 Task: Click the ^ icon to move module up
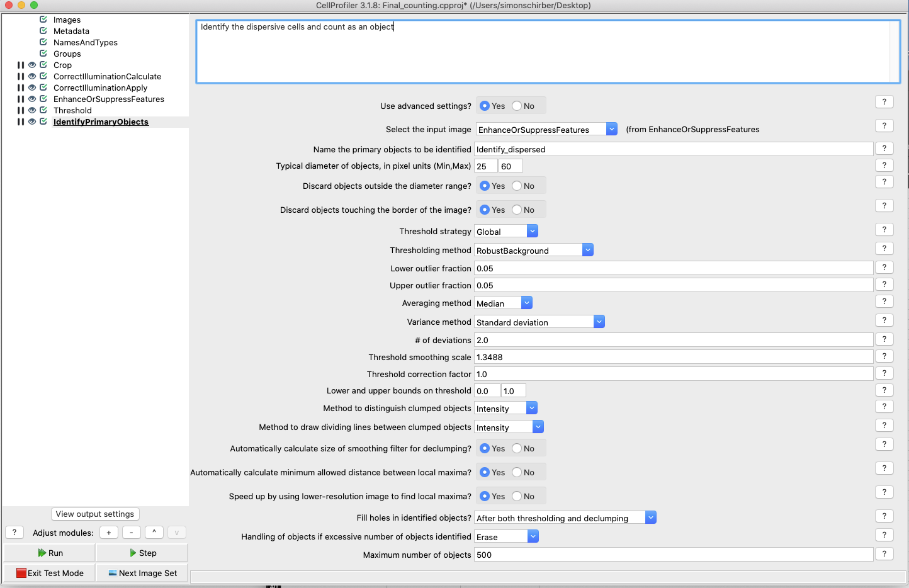(154, 532)
